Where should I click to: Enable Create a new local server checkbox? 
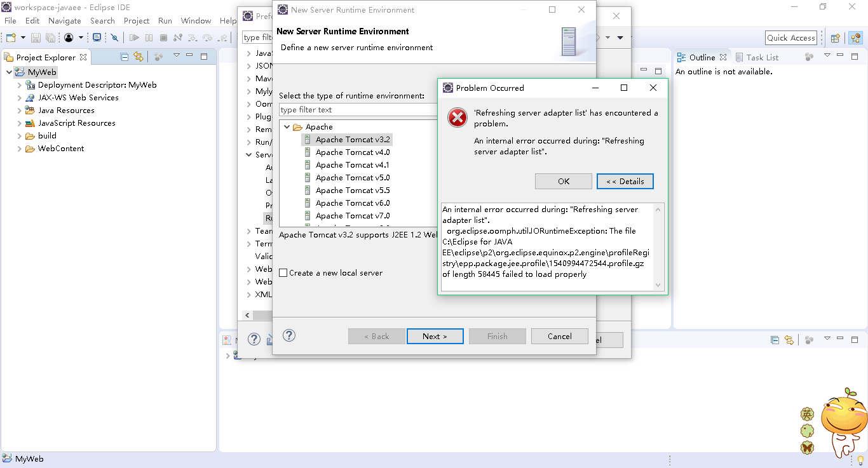point(283,272)
